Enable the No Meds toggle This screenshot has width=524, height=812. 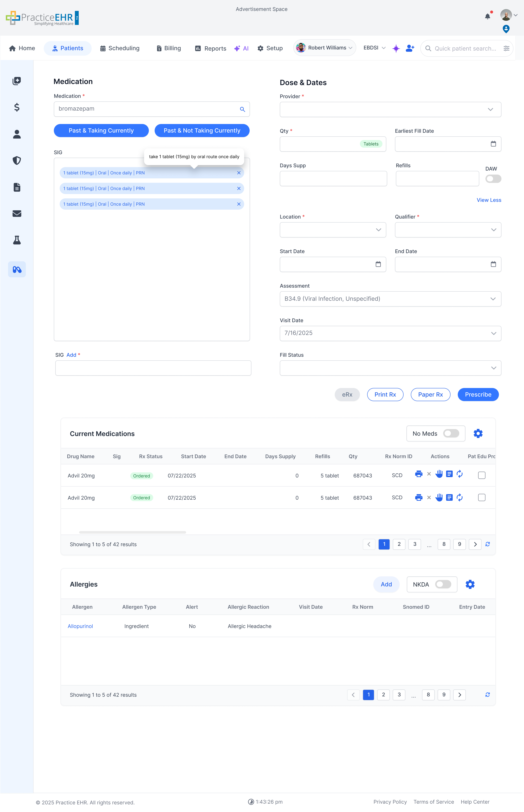pos(451,433)
